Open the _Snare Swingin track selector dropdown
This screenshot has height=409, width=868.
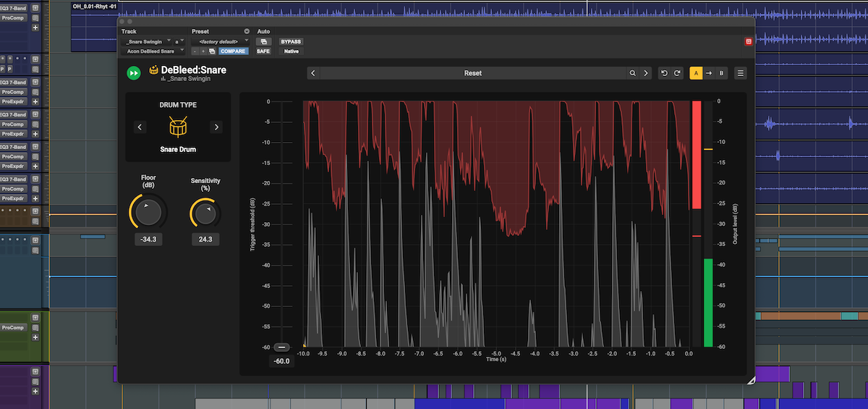point(146,42)
